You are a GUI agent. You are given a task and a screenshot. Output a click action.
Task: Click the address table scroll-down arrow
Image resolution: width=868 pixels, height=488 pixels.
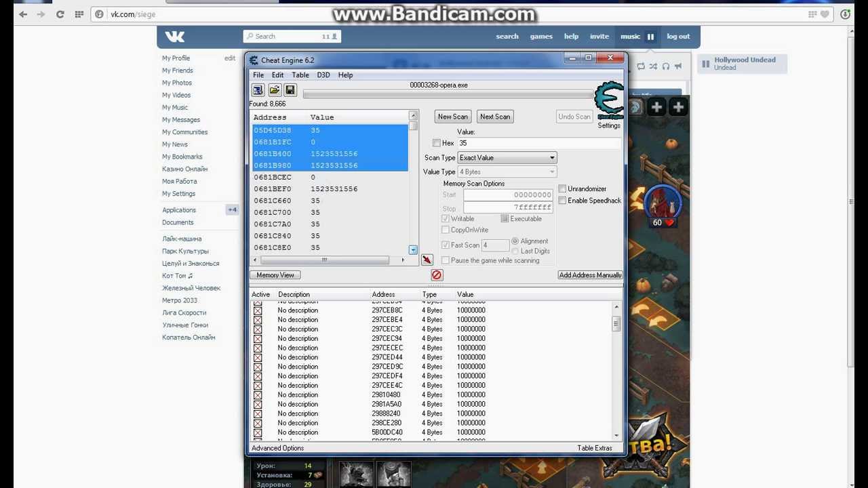click(x=616, y=435)
